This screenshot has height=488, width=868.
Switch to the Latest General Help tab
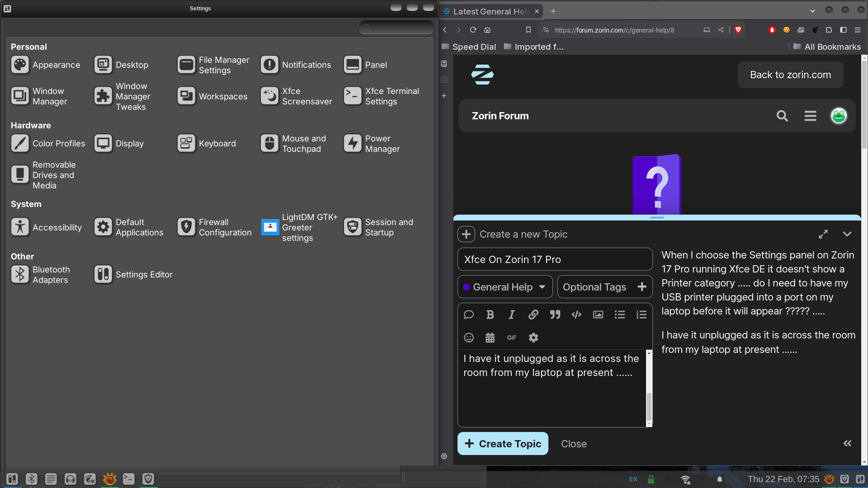[x=488, y=11]
